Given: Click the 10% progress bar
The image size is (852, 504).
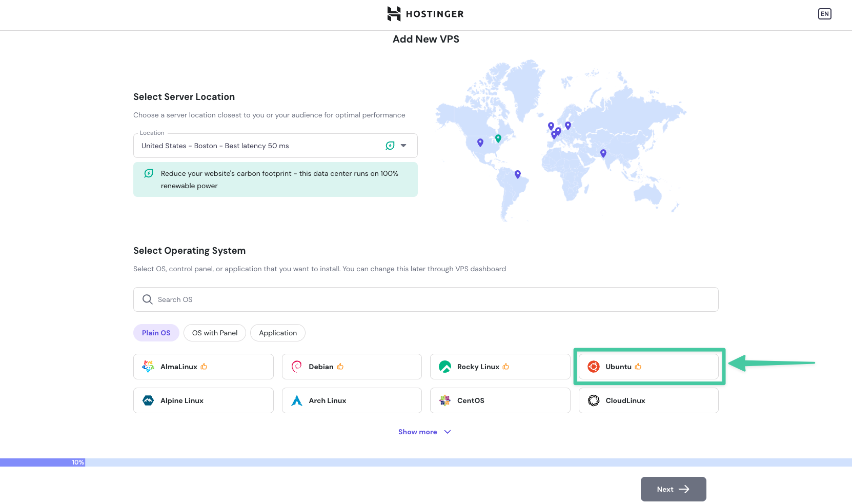Looking at the screenshot, I should [426, 462].
